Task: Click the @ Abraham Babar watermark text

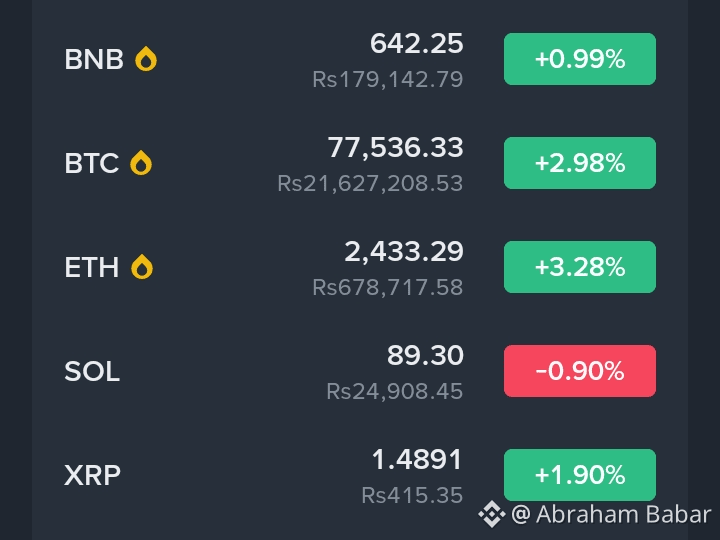Action: pos(611,514)
